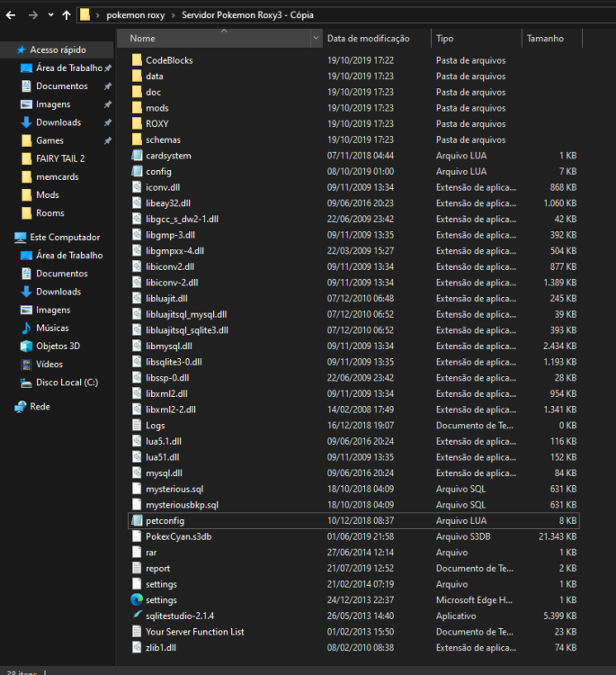Click the ROXY folder icon
616x675 pixels.
[137, 124]
